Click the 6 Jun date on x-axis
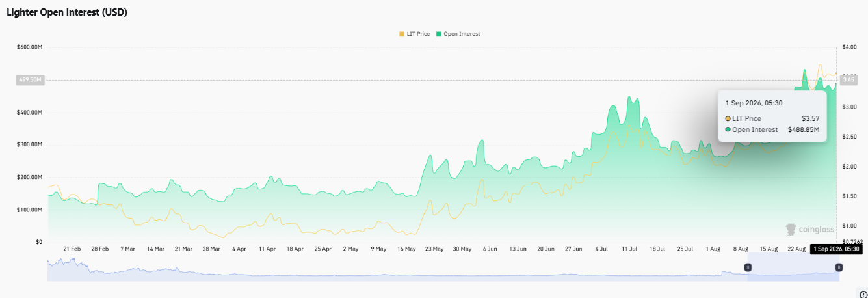868x298 pixels. [x=490, y=249]
